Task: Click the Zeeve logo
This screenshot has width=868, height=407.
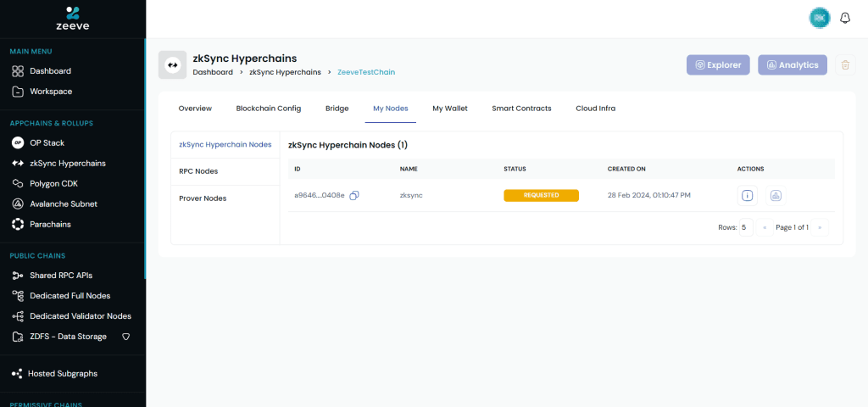Action: click(x=73, y=19)
